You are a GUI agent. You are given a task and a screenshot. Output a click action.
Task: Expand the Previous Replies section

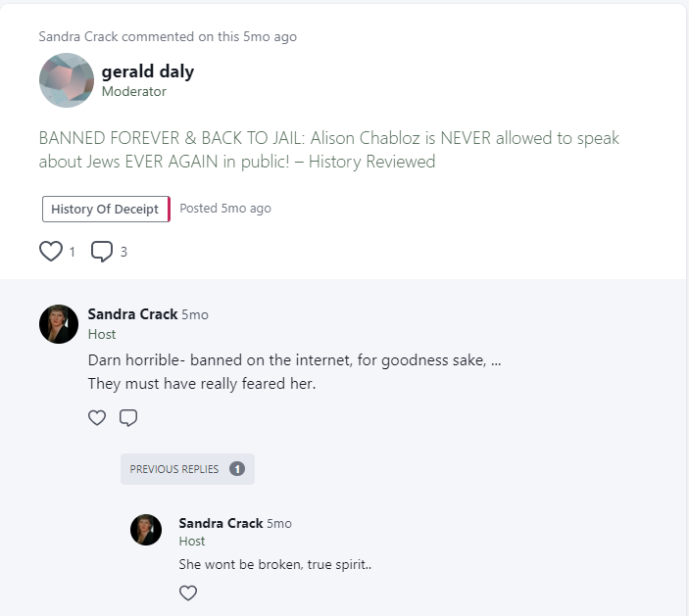click(187, 469)
